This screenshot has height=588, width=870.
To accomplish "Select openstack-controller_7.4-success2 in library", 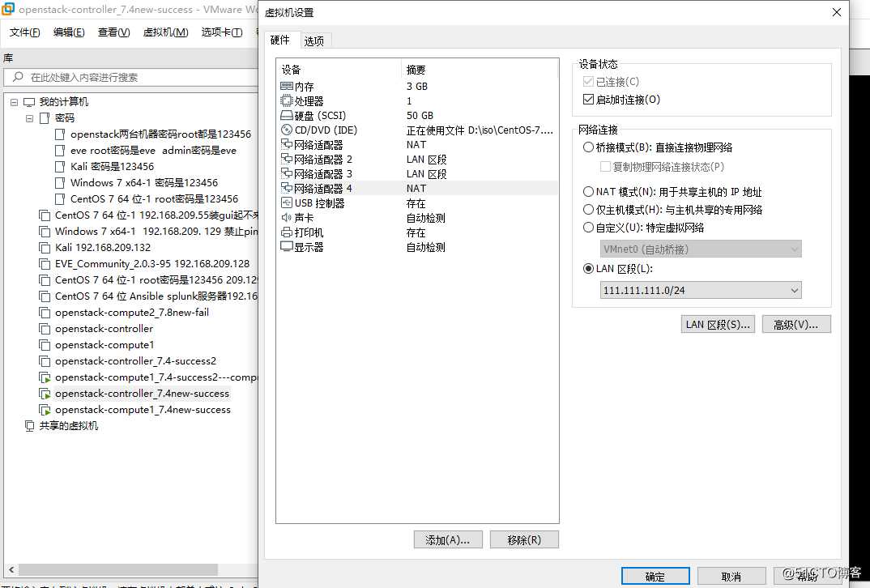I will click(135, 361).
